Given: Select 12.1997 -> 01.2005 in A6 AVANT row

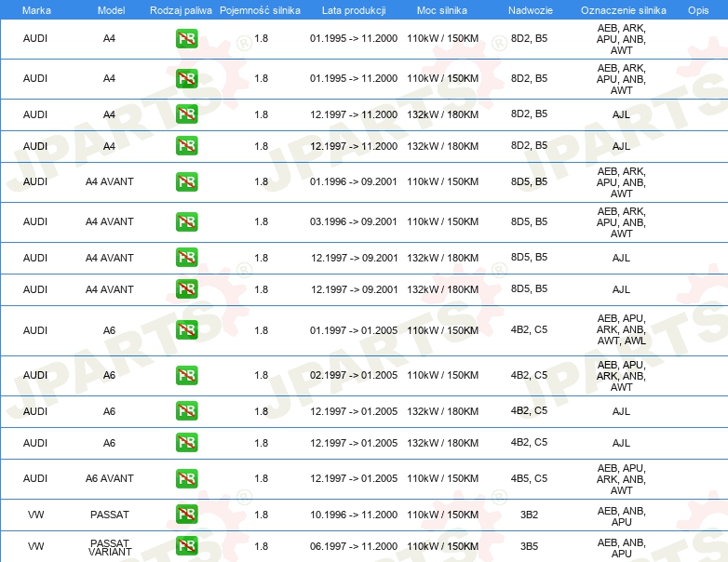Looking at the screenshot, I should pyautogui.click(x=354, y=478).
